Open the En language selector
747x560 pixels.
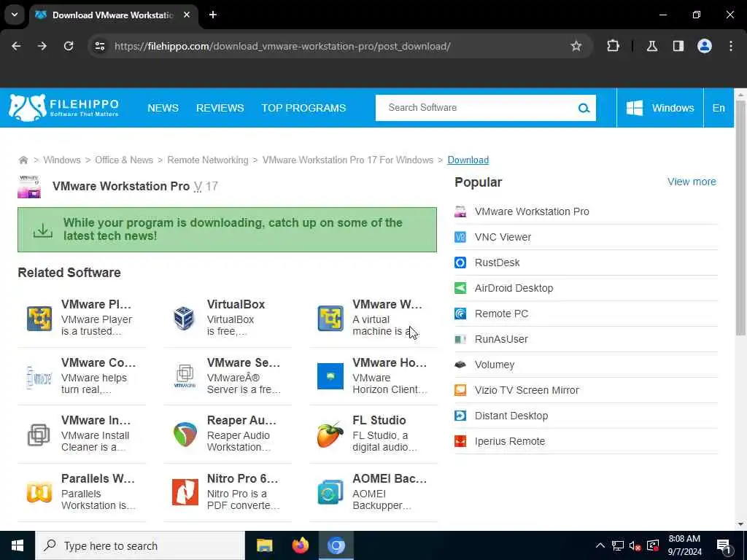point(719,108)
